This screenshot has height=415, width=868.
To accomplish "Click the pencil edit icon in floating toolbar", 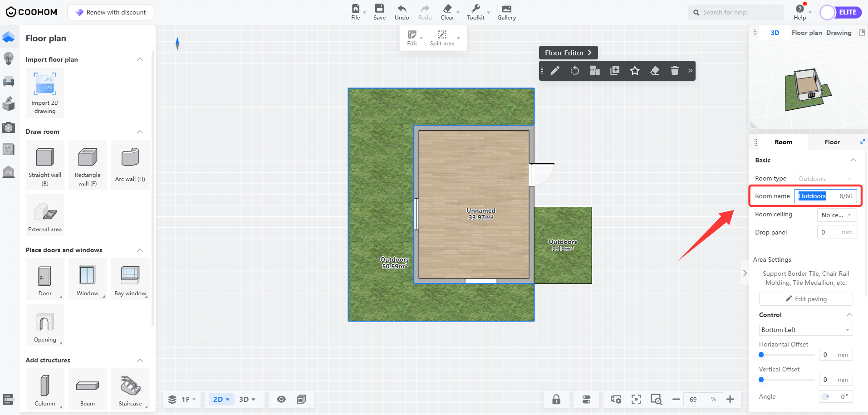I will (x=555, y=71).
